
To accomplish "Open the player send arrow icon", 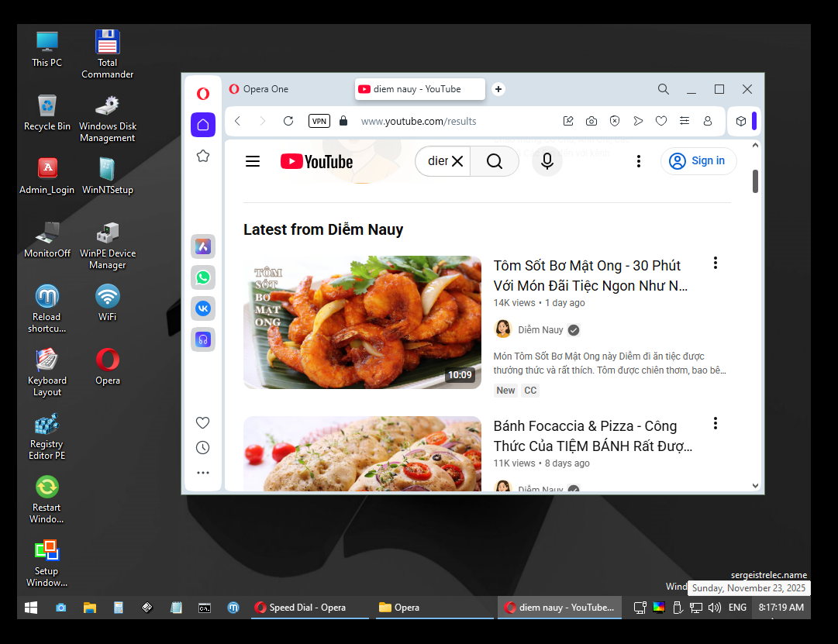I will (x=638, y=122).
